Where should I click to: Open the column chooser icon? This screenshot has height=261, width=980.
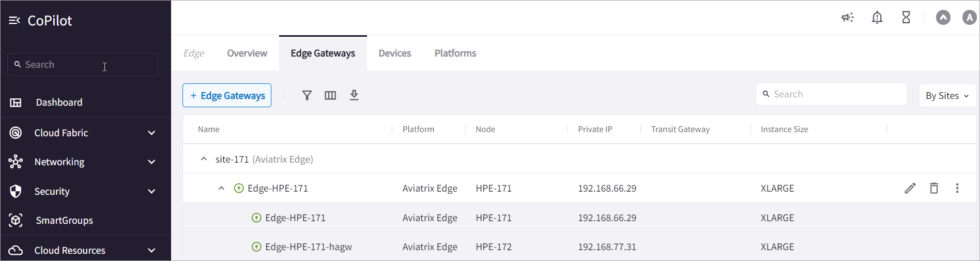(330, 95)
